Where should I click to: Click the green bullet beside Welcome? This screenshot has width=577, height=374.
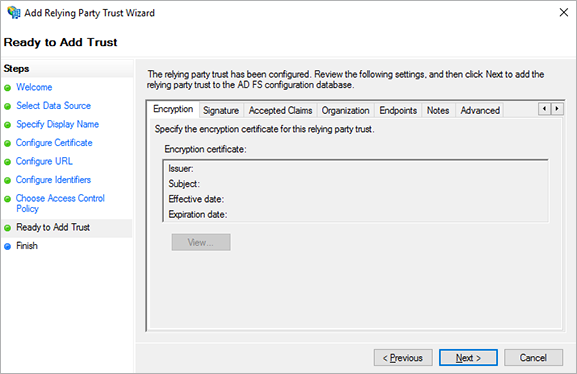[7, 88]
